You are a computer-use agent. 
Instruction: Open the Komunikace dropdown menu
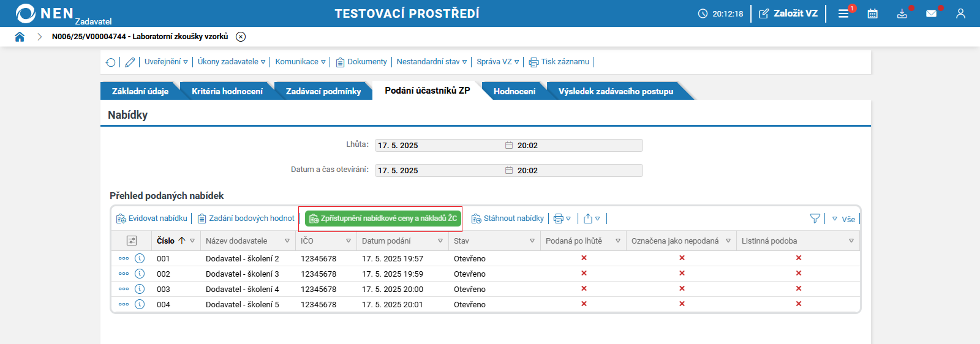click(300, 62)
